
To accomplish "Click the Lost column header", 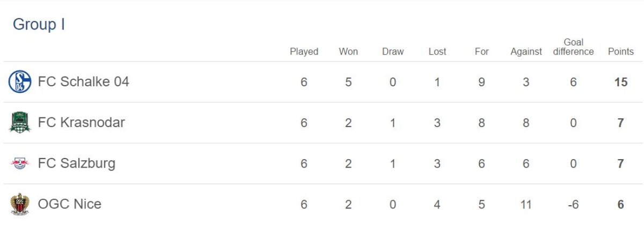I will pos(437,51).
